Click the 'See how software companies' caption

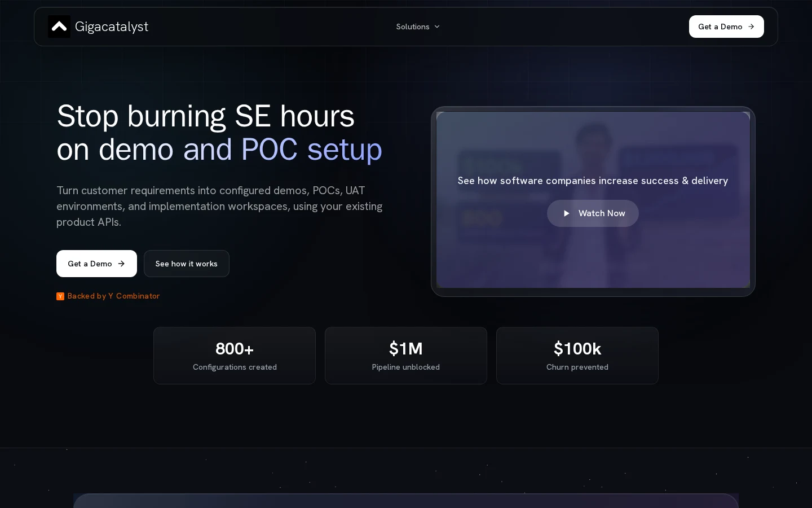tap(593, 181)
